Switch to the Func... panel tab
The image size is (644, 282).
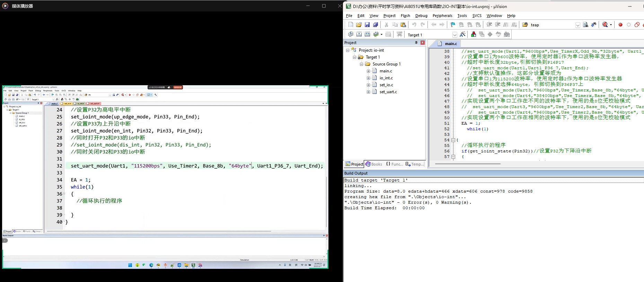point(394,164)
